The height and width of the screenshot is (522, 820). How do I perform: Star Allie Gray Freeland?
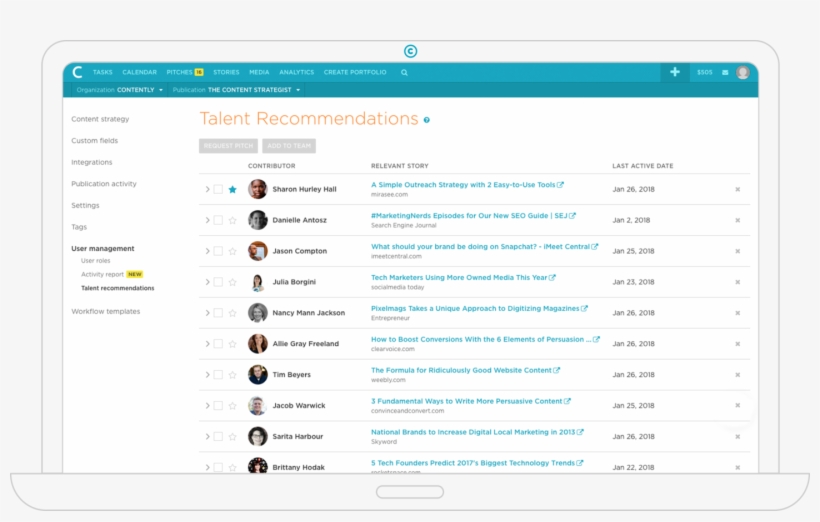pos(233,344)
